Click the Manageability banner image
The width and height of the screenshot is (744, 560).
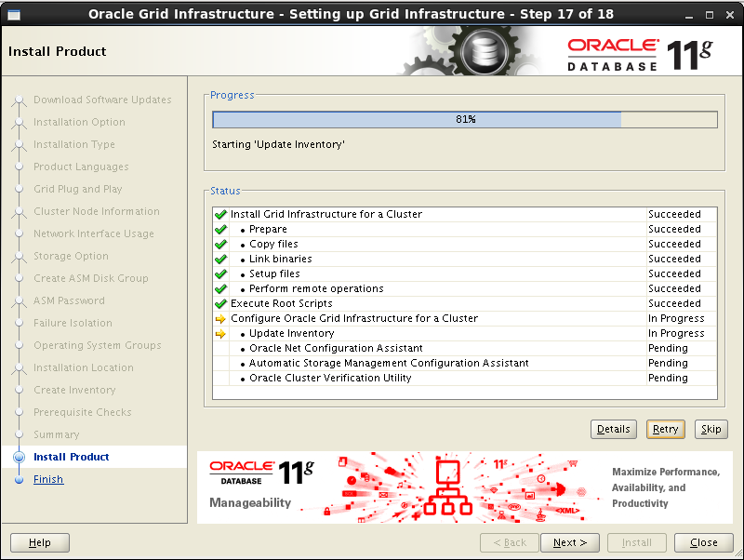pyautogui.click(x=464, y=487)
